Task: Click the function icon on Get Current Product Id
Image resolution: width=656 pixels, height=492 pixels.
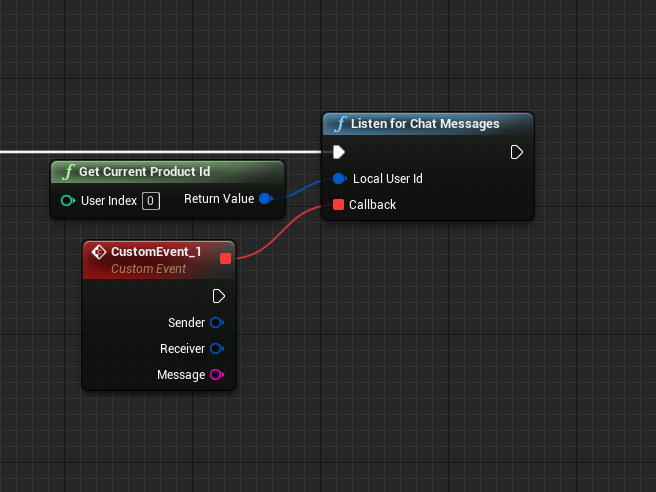Action: point(68,172)
